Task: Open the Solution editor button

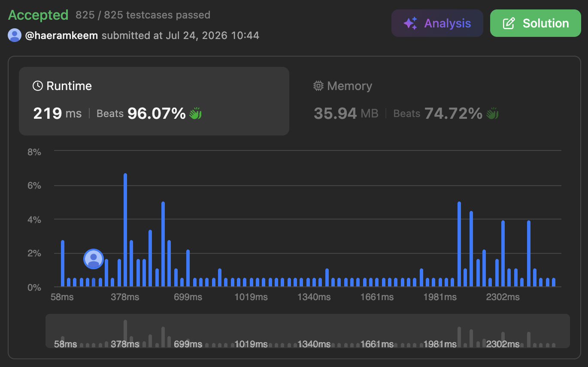Action: pyautogui.click(x=536, y=23)
